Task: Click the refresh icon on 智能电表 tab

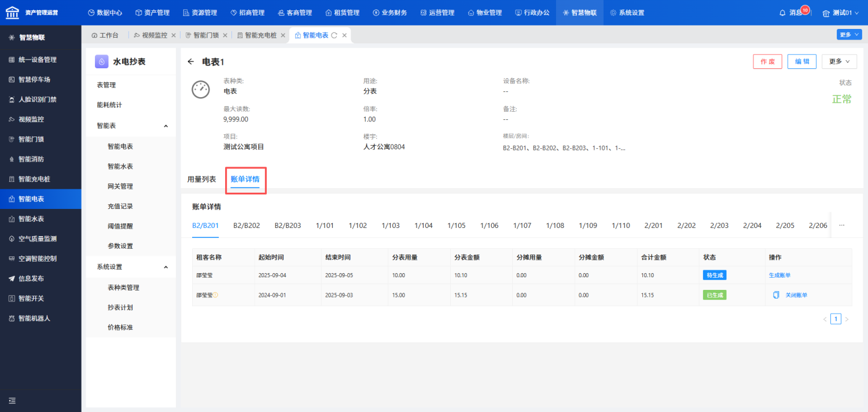Action: click(334, 35)
